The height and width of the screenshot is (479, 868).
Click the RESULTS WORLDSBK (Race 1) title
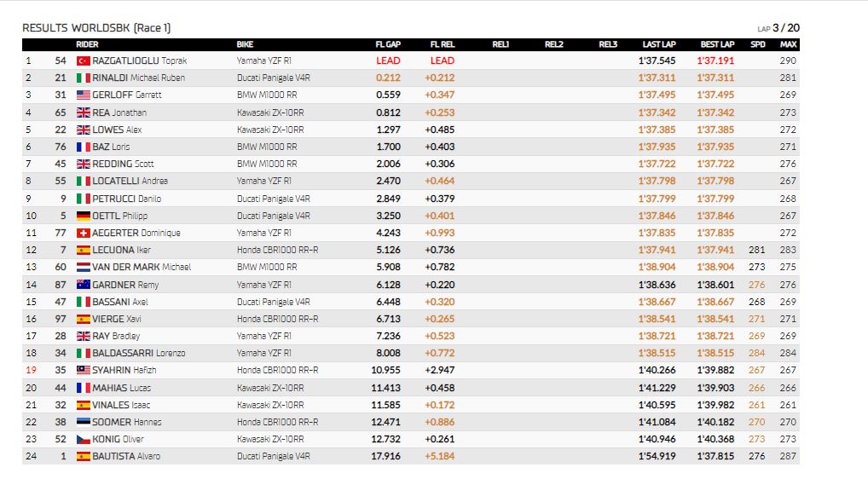point(96,27)
